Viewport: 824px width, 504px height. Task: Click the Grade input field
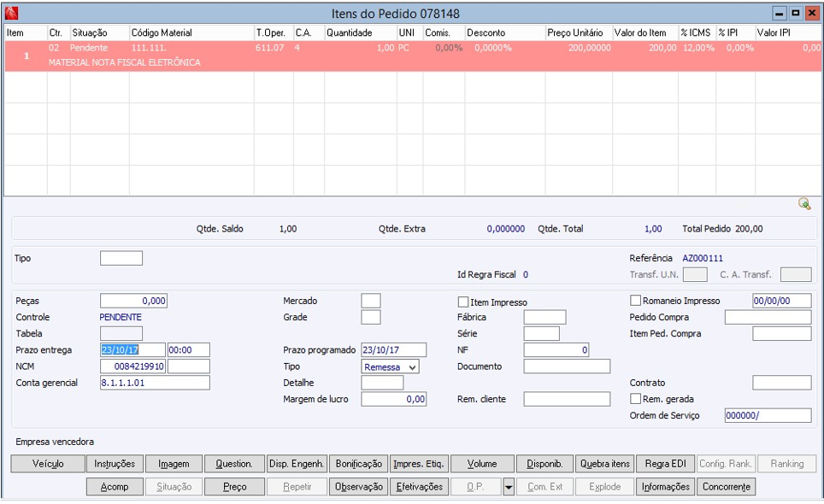point(371,317)
